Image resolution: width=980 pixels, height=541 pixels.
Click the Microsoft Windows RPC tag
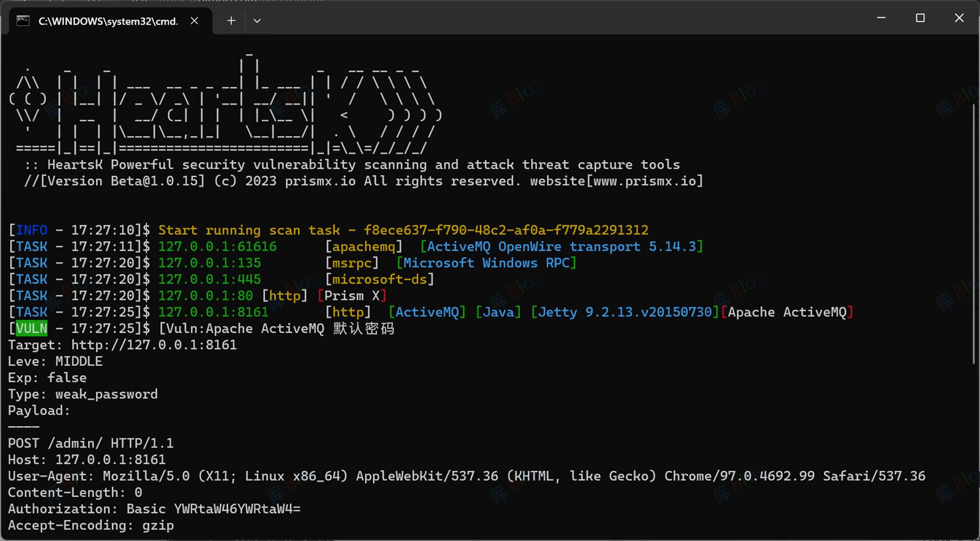pos(486,263)
